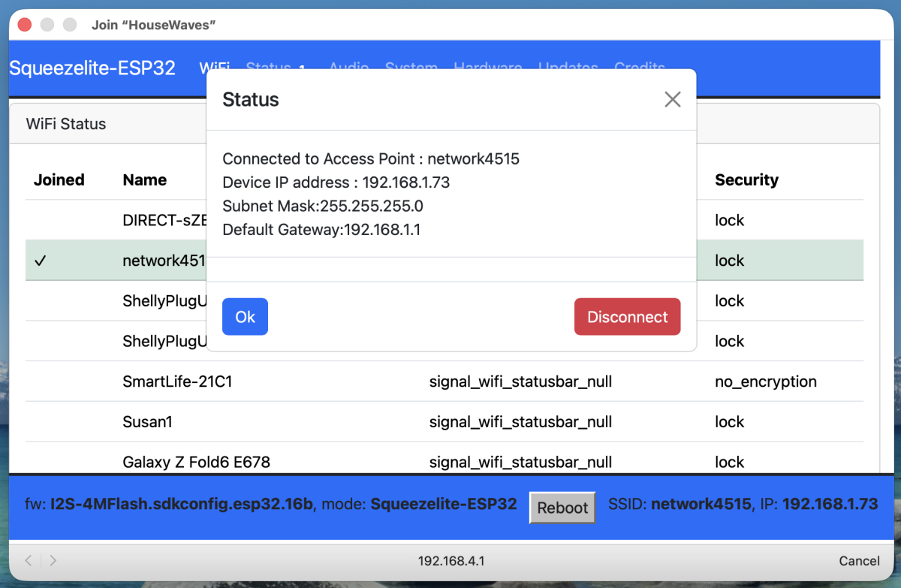
Task: Cancel joining the HouseWaves network
Action: pos(859,560)
